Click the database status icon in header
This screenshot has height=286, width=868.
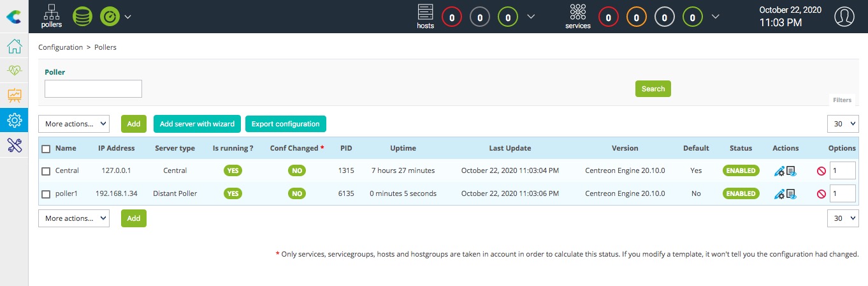(x=82, y=17)
